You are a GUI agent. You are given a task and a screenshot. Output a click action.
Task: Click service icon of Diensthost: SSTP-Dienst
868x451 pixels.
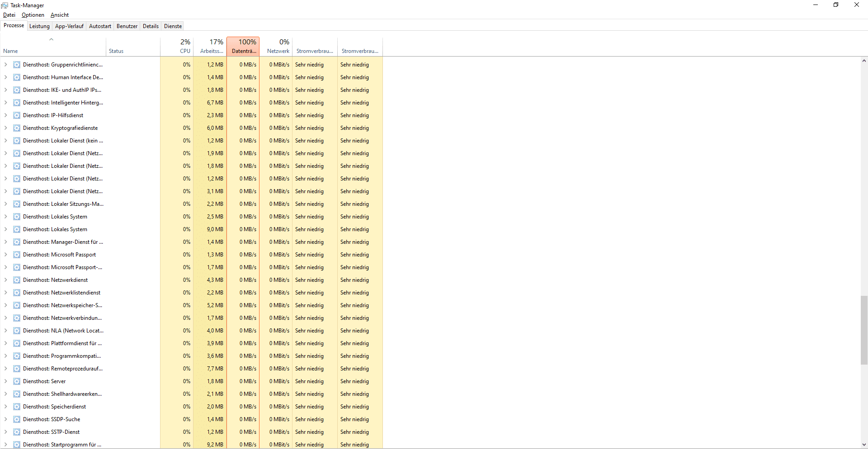pyautogui.click(x=17, y=432)
